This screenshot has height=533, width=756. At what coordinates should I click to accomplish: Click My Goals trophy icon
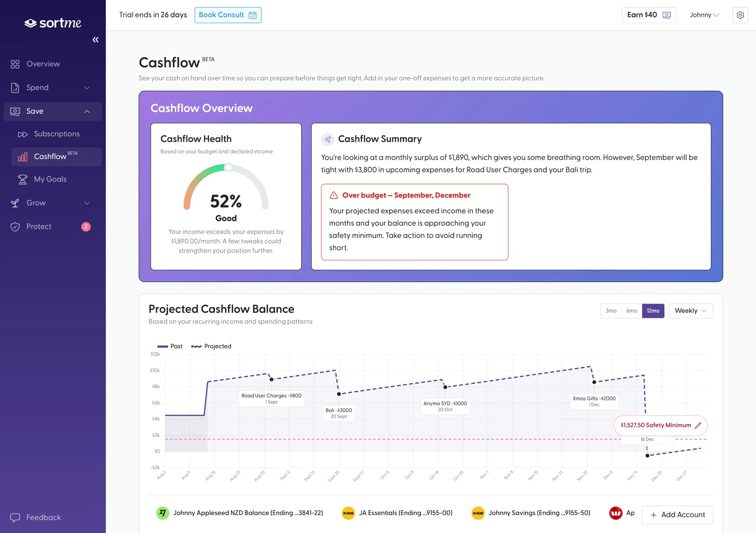pyautogui.click(x=23, y=179)
